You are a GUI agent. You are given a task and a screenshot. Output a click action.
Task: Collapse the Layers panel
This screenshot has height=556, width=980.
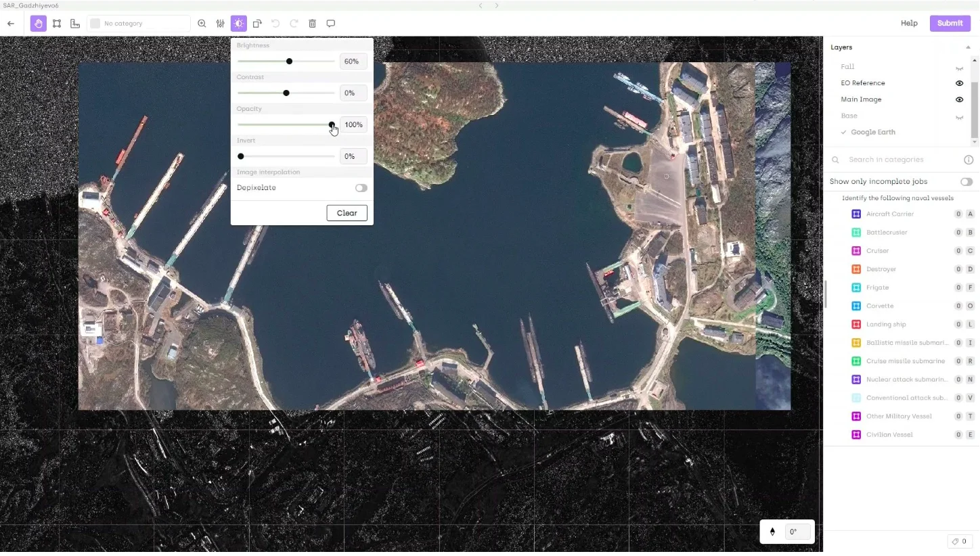click(x=968, y=47)
